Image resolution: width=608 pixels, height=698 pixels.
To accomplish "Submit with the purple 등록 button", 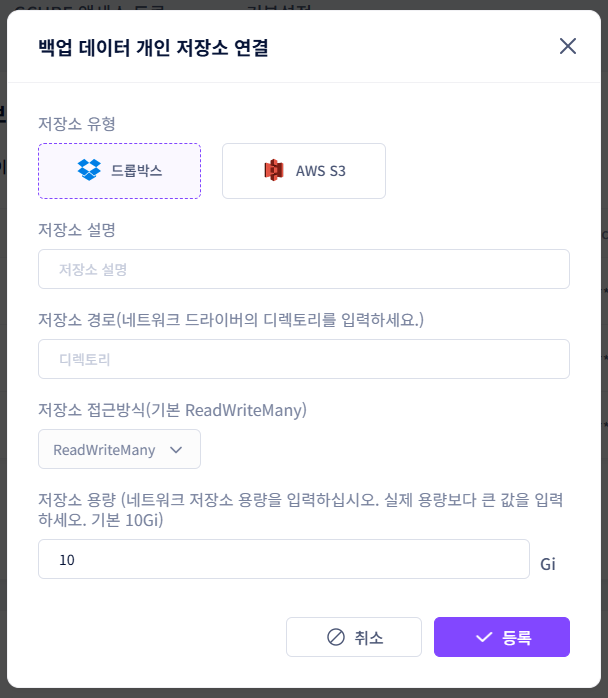I will pyautogui.click(x=502, y=637).
